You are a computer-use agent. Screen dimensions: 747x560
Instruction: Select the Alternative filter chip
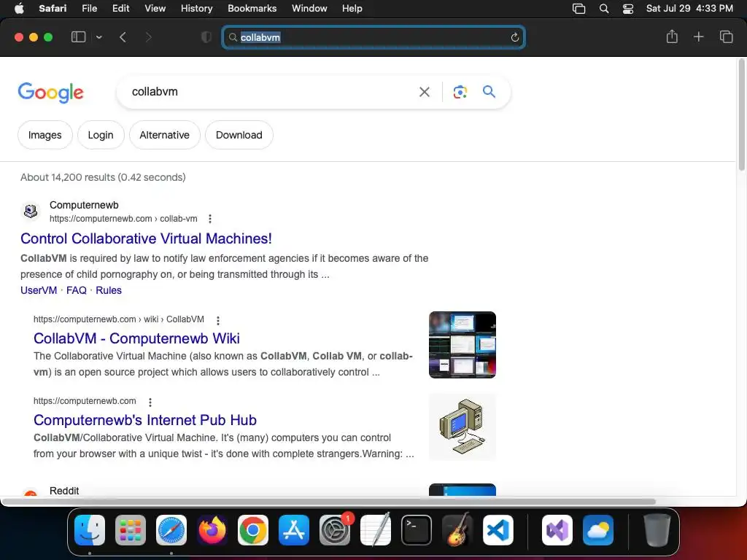164,135
